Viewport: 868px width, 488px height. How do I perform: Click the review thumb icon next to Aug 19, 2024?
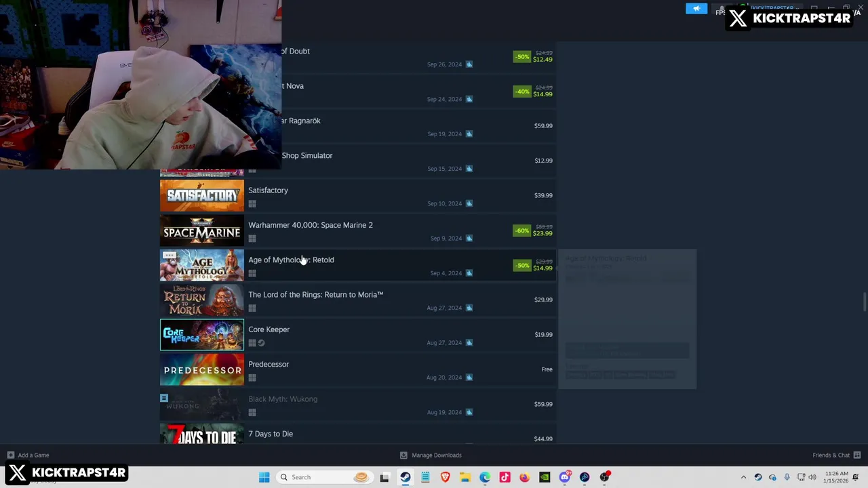(469, 412)
